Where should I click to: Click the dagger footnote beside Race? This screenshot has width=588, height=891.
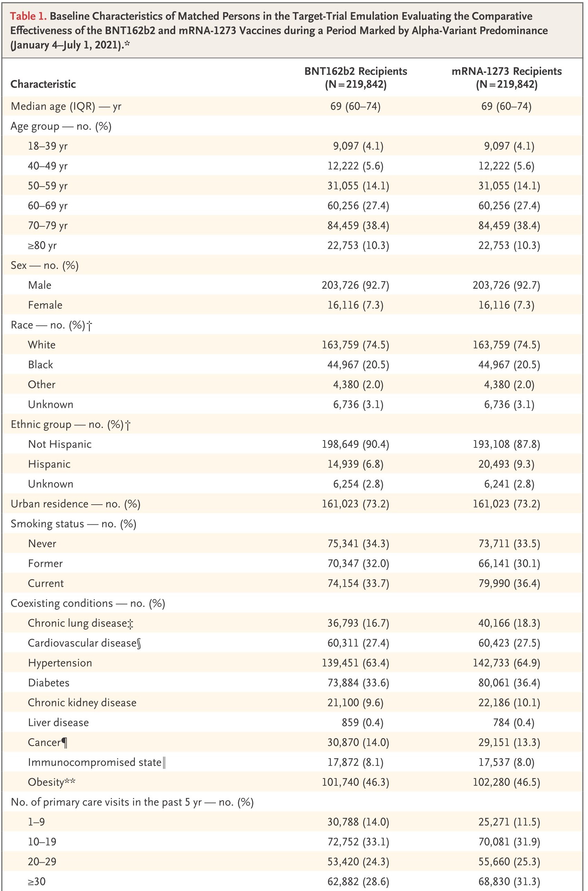point(89,326)
